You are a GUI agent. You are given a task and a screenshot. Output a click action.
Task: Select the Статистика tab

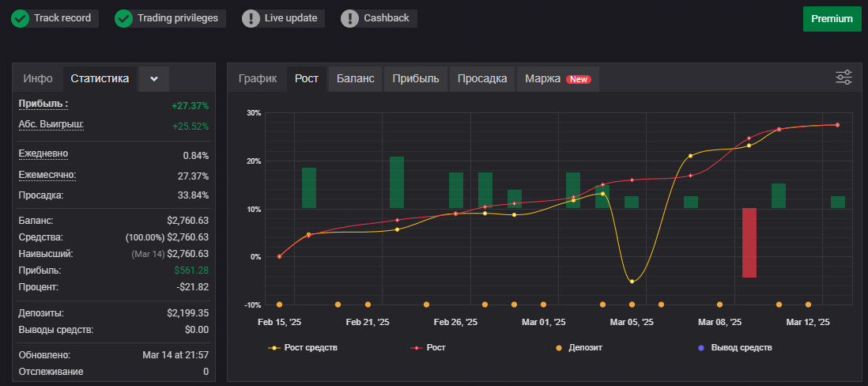100,78
